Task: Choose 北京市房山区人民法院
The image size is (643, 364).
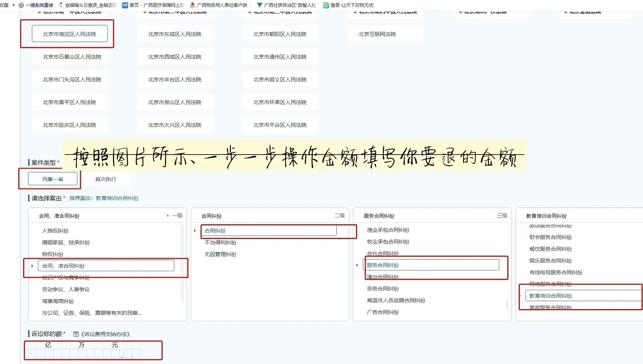Action: (175, 102)
